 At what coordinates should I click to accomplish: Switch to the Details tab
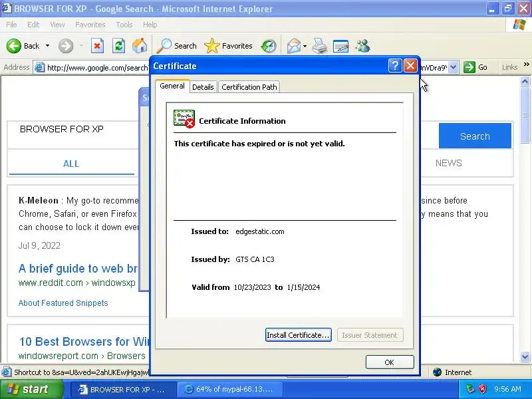203,87
